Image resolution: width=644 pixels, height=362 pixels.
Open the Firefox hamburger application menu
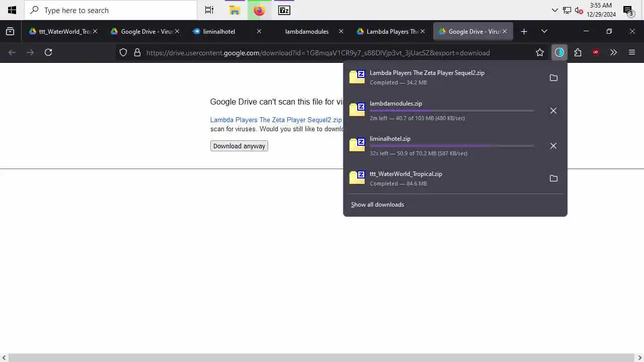click(x=632, y=52)
